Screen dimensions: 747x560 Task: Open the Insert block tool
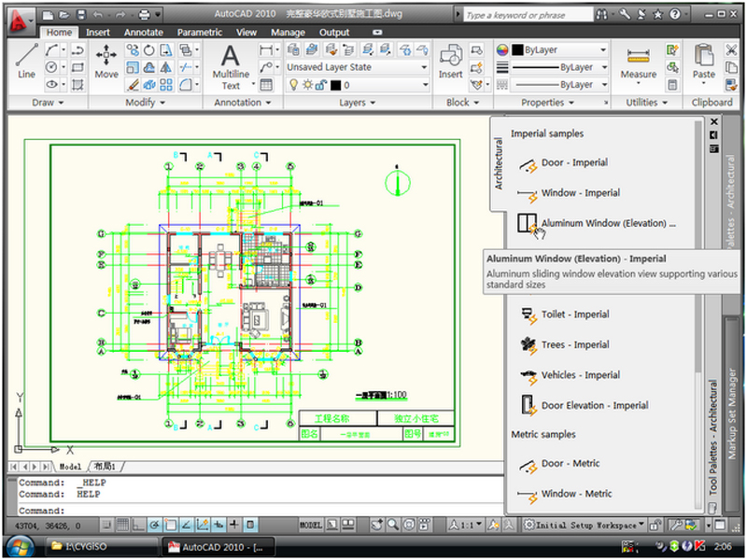451,62
